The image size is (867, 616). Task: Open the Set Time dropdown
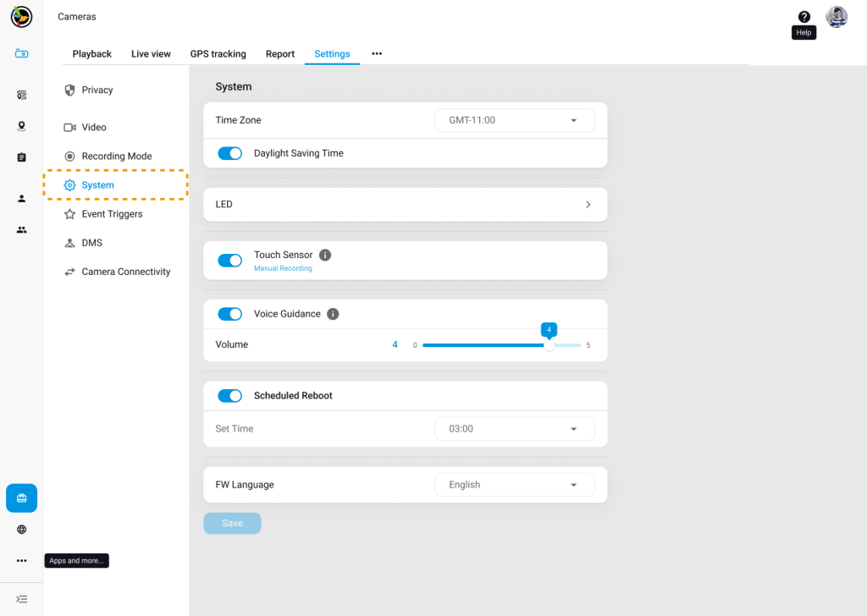tap(514, 429)
